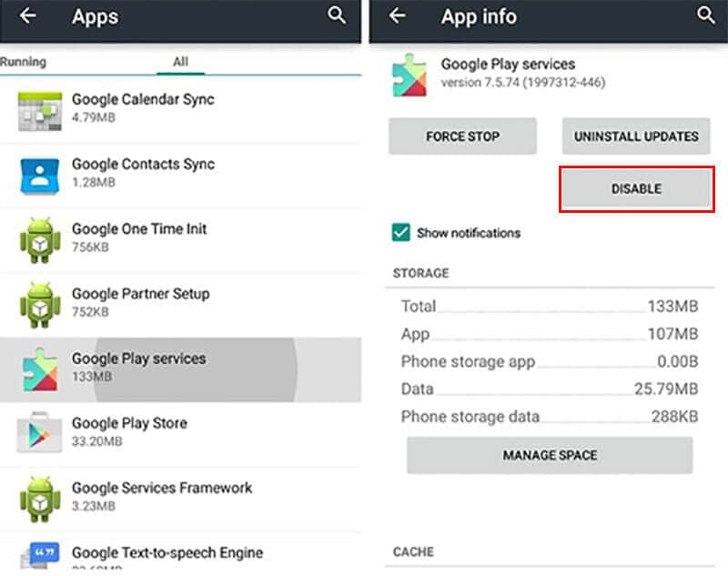Tap the Google Calendar Sync icon
The image size is (728, 576).
pyautogui.click(x=40, y=111)
